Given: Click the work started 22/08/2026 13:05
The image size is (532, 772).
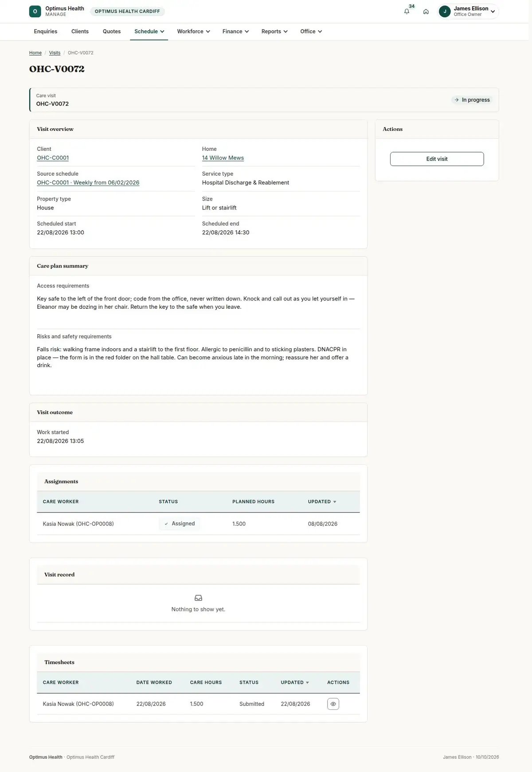Looking at the screenshot, I should click(60, 441).
